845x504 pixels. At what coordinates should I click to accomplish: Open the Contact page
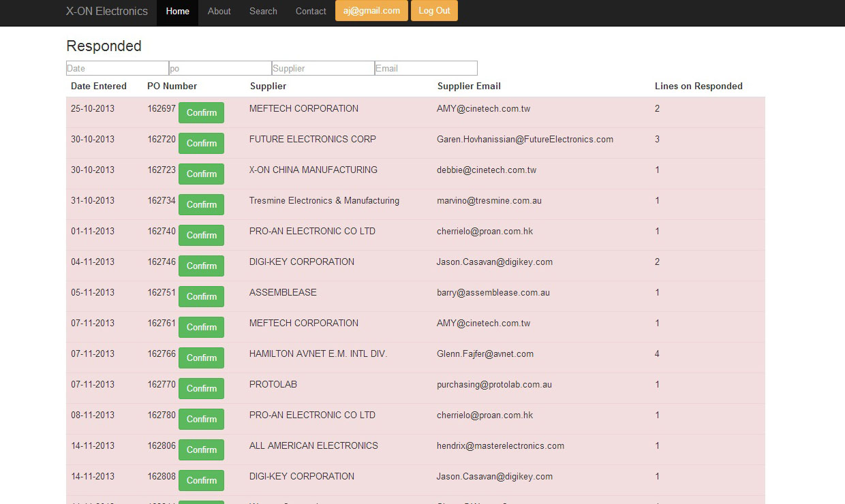coord(311,12)
